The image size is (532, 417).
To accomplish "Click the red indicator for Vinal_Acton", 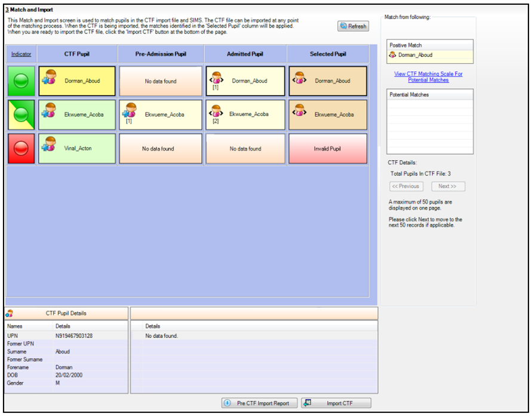I will [x=21, y=148].
